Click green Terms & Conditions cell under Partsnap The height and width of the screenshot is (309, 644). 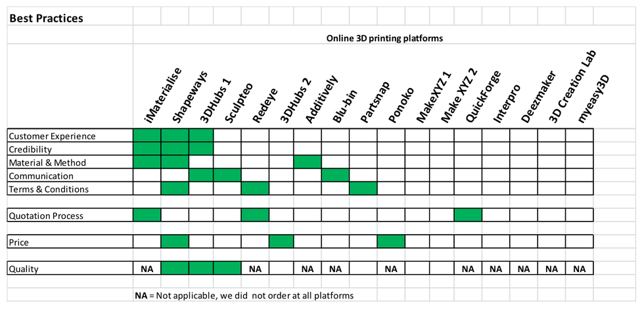pyautogui.click(x=363, y=189)
